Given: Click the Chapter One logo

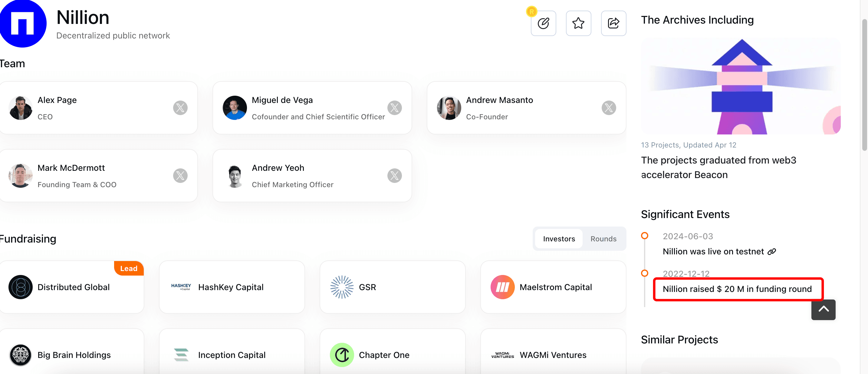Looking at the screenshot, I should click(342, 355).
